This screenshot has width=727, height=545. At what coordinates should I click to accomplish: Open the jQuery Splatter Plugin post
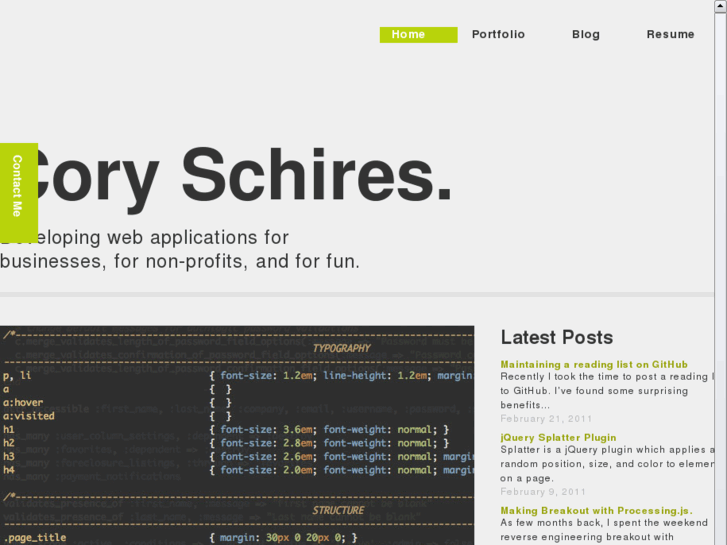(x=558, y=438)
